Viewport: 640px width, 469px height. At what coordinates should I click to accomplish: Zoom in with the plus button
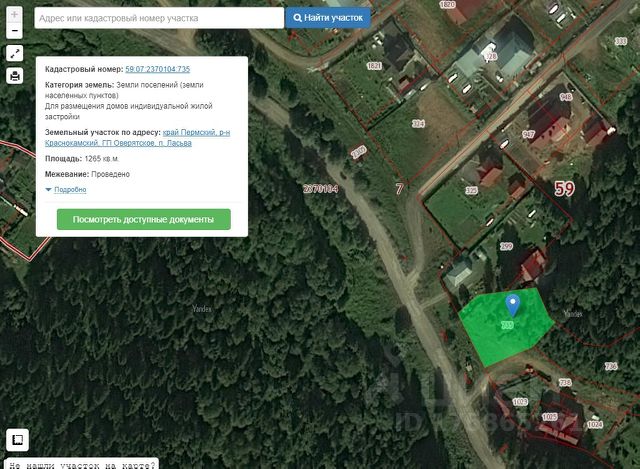(14, 15)
